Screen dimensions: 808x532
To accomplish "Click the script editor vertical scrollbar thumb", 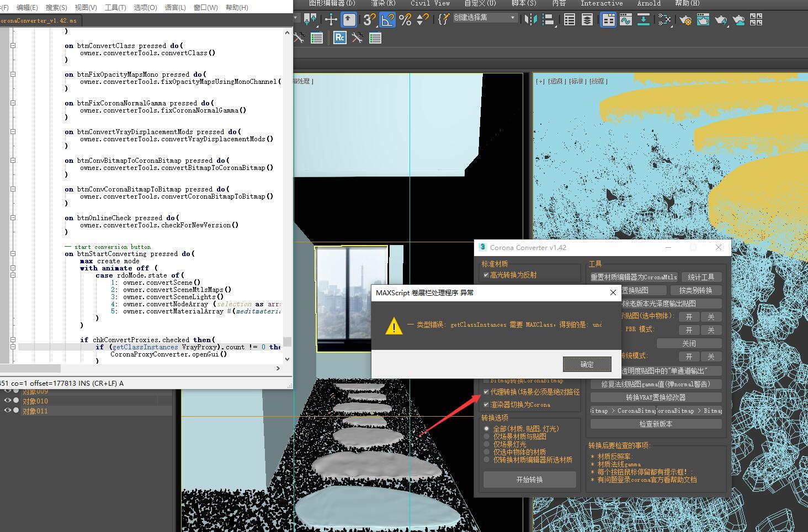I will pyautogui.click(x=287, y=342).
